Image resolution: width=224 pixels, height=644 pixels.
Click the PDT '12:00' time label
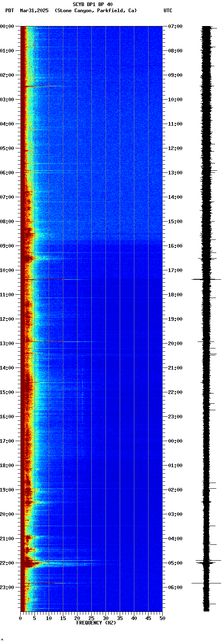click(x=7, y=319)
